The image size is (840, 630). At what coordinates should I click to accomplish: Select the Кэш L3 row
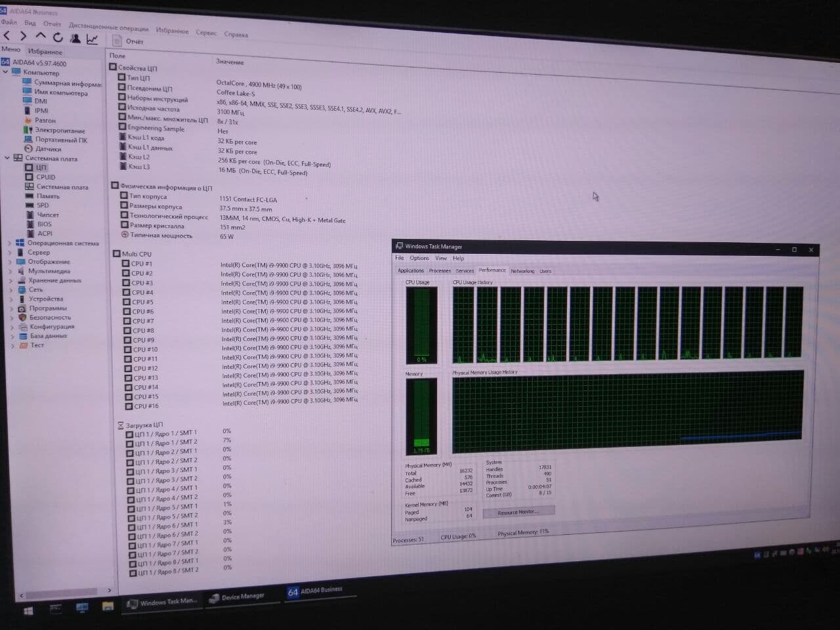[139, 167]
